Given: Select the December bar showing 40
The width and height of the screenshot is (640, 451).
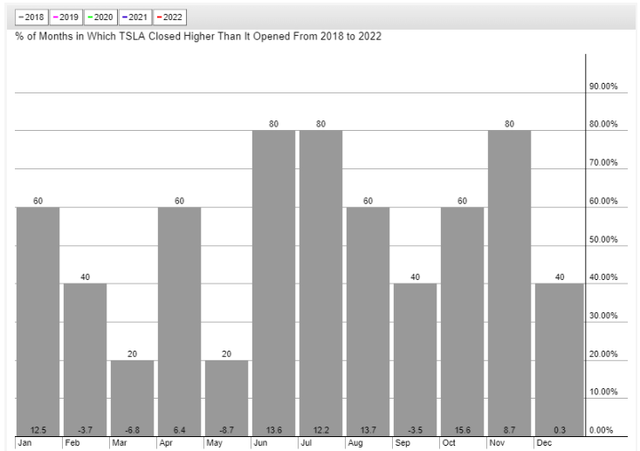Looking at the screenshot, I should pos(560,360).
